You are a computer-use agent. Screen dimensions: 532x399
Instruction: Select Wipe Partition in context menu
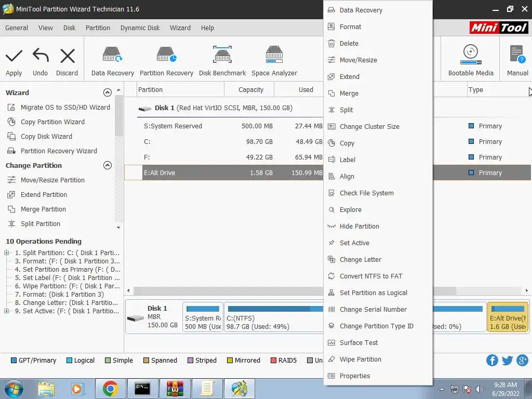coord(378,360)
